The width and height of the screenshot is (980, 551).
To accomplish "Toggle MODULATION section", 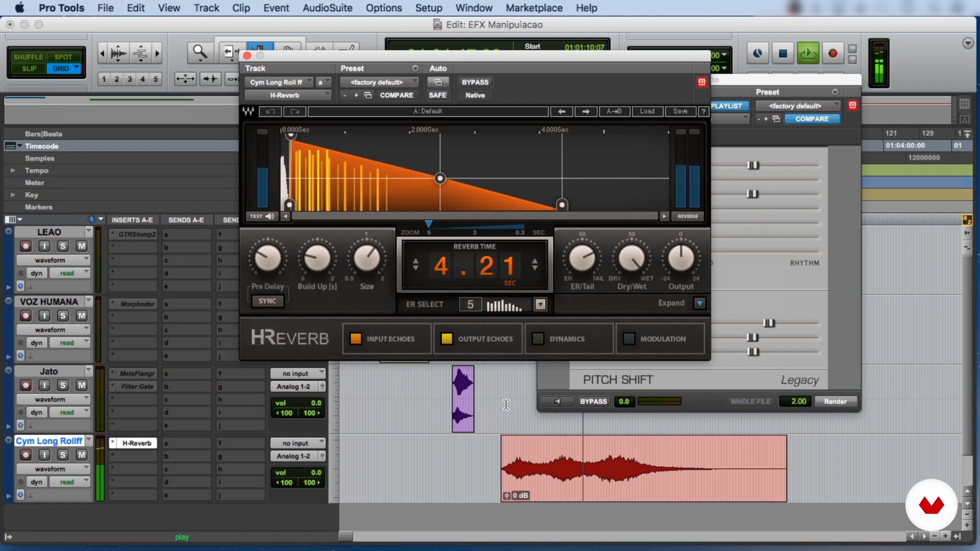I will (x=659, y=339).
